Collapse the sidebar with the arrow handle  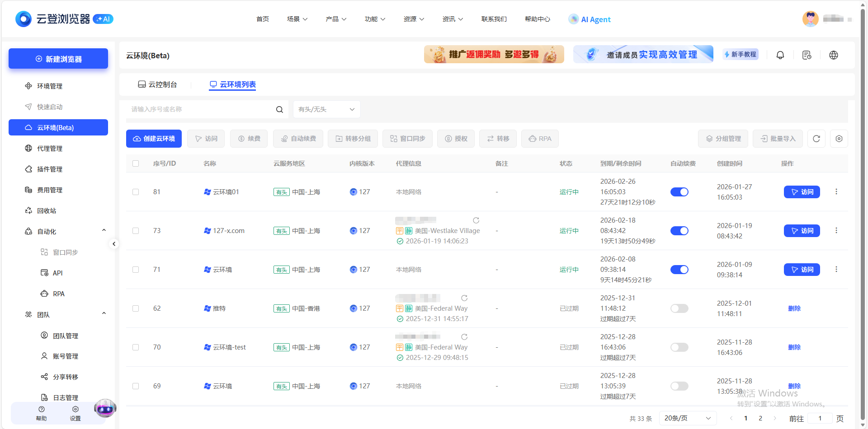tap(114, 243)
